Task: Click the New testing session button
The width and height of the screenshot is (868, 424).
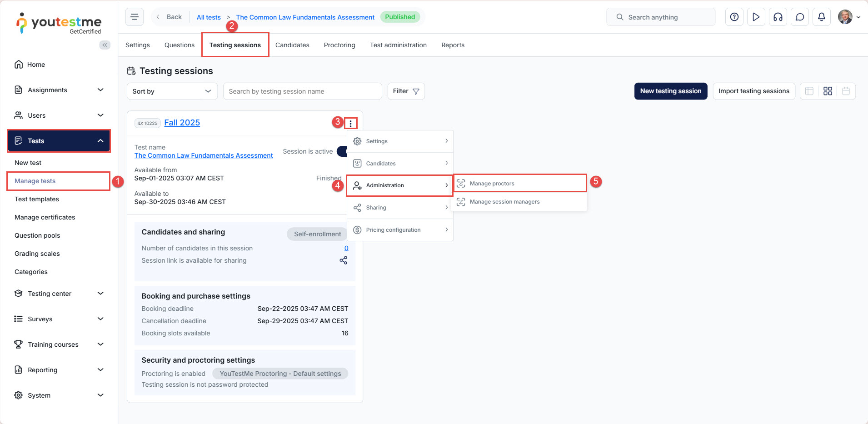Action: (x=670, y=91)
